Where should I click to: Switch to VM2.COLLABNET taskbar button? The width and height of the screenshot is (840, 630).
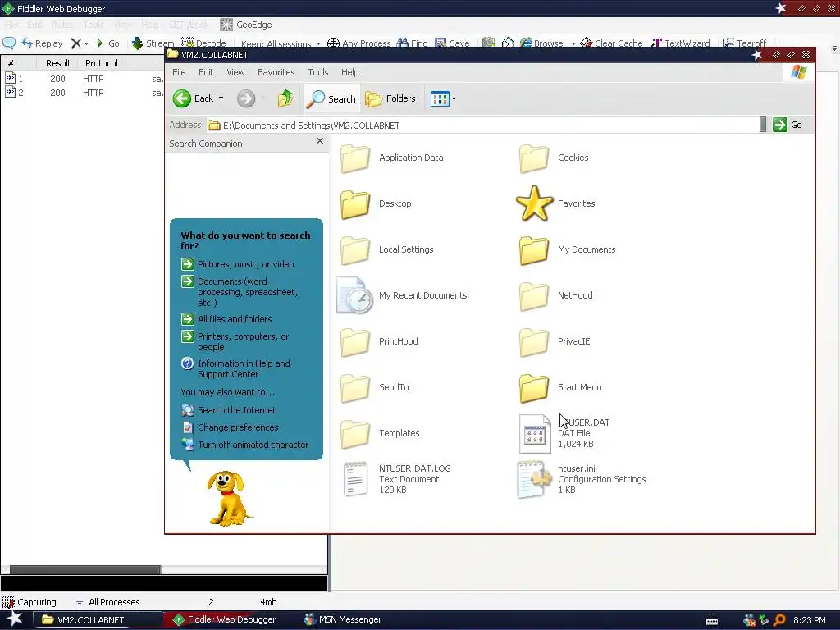tap(98, 620)
